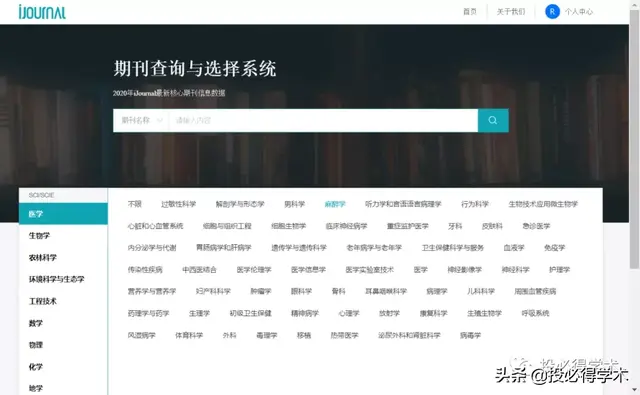This screenshot has width=640, height=395.
Task: Choose the 护理学 subject filter
Action: click(x=560, y=270)
